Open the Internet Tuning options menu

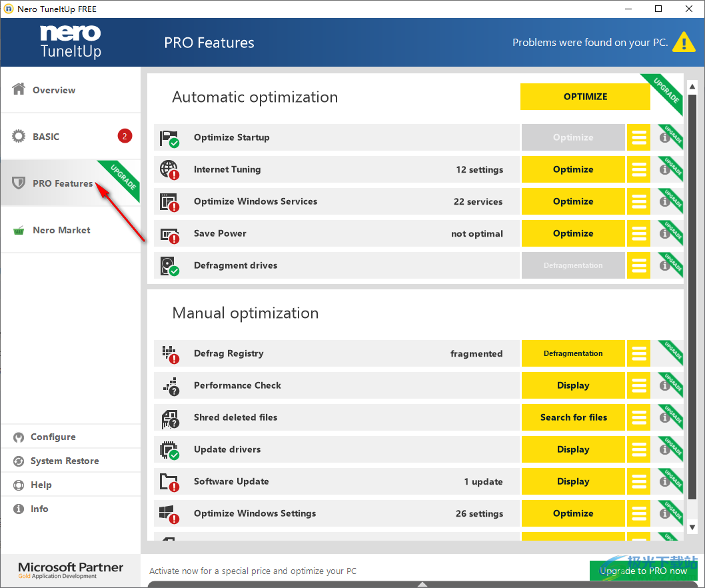(638, 169)
